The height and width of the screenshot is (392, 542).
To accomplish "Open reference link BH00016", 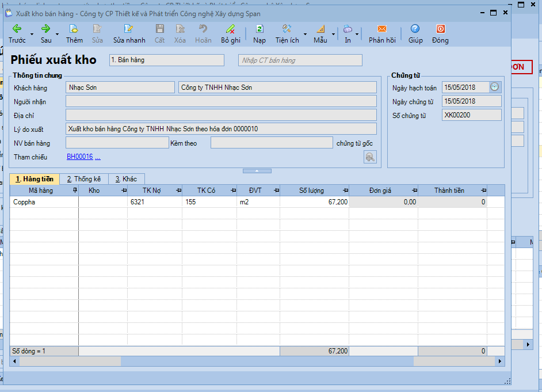I will coord(80,157).
